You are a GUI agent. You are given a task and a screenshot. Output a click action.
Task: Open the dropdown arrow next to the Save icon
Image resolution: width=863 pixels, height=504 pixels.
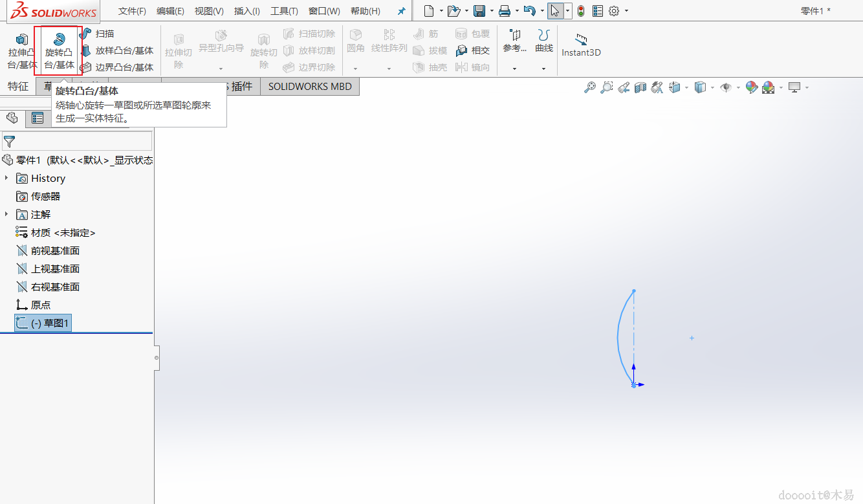[492, 12]
